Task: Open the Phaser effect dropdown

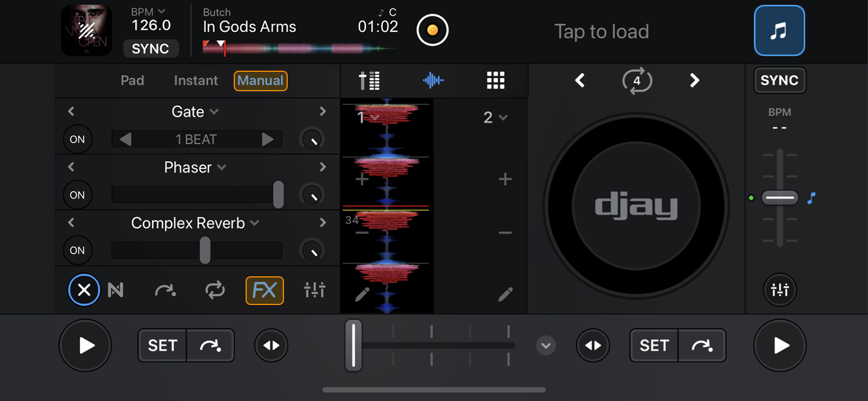Action: 195,167
